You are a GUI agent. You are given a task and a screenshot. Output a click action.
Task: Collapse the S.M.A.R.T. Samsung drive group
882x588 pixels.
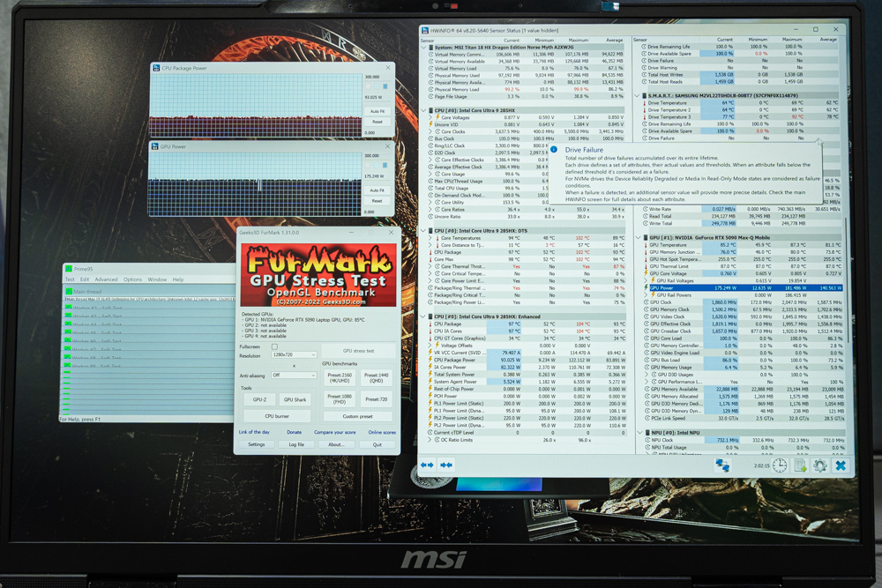point(637,96)
